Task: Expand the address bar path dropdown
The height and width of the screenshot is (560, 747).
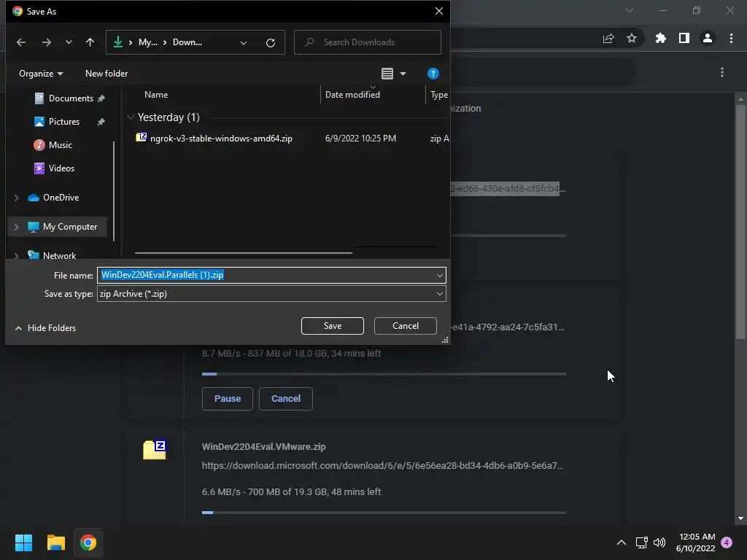Action: point(244,43)
